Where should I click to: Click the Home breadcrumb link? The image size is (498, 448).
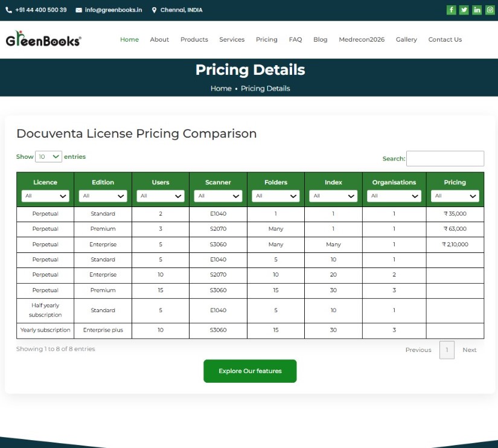[220, 89]
